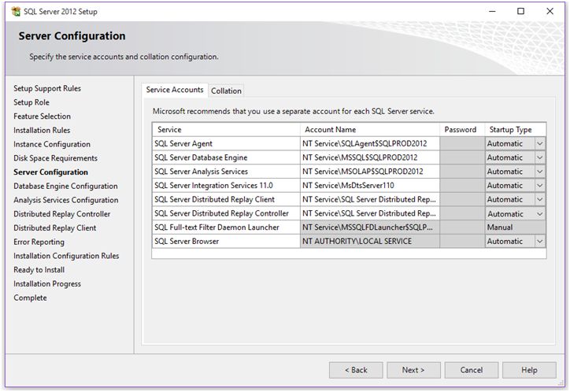Select the SQL Server Database Engine service row
The width and height of the screenshot is (570, 392).
(x=226, y=157)
